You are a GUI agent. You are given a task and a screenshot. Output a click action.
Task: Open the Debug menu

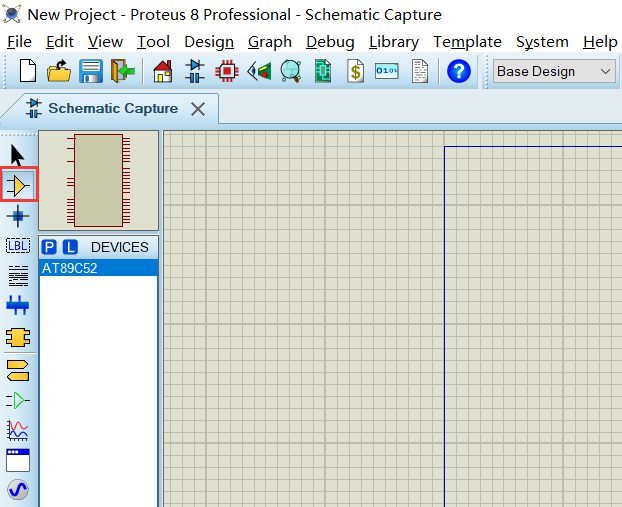(330, 42)
